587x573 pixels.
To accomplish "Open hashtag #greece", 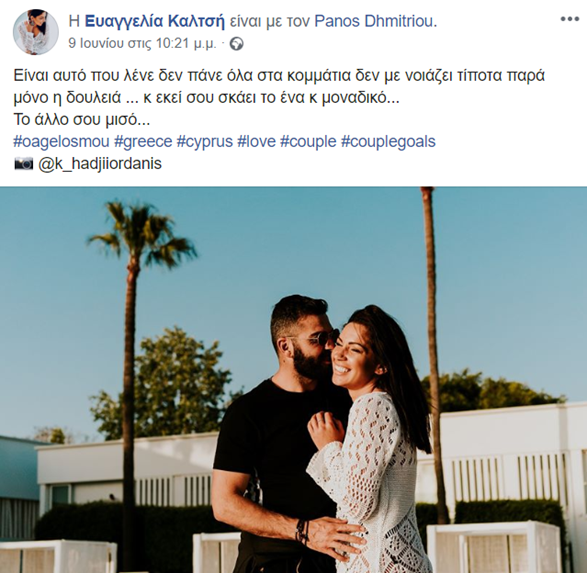I will pyautogui.click(x=143, y=142).
